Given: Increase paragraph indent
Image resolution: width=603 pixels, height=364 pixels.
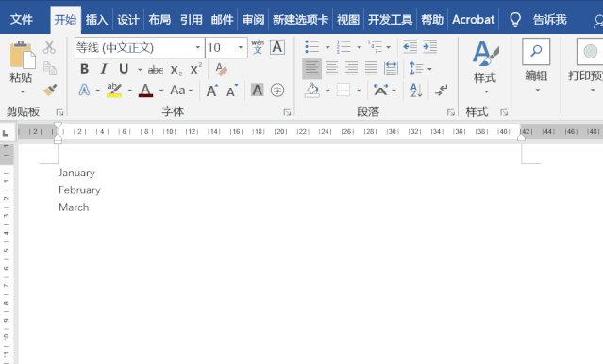Looking at the screenshot, I should click(x=429, y=47).
